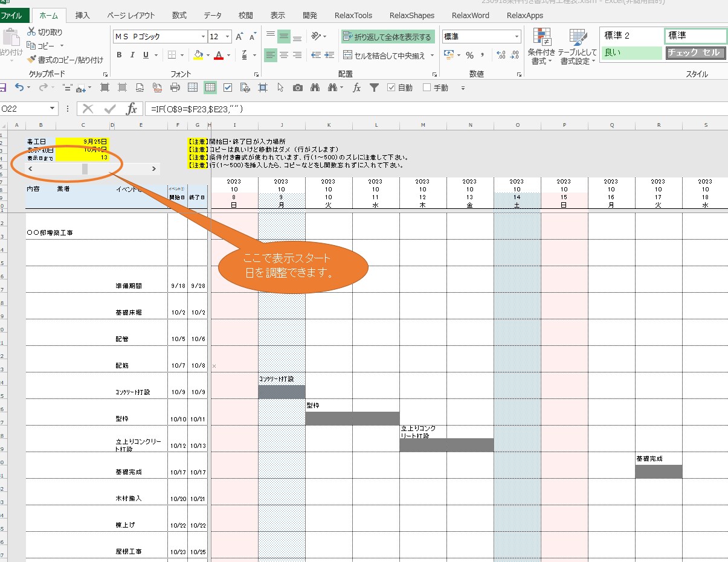This screenshot has width=728, height=562.
Task: Click 書式のコピー/貼り付け button
Action: click(x=66, y=60)
